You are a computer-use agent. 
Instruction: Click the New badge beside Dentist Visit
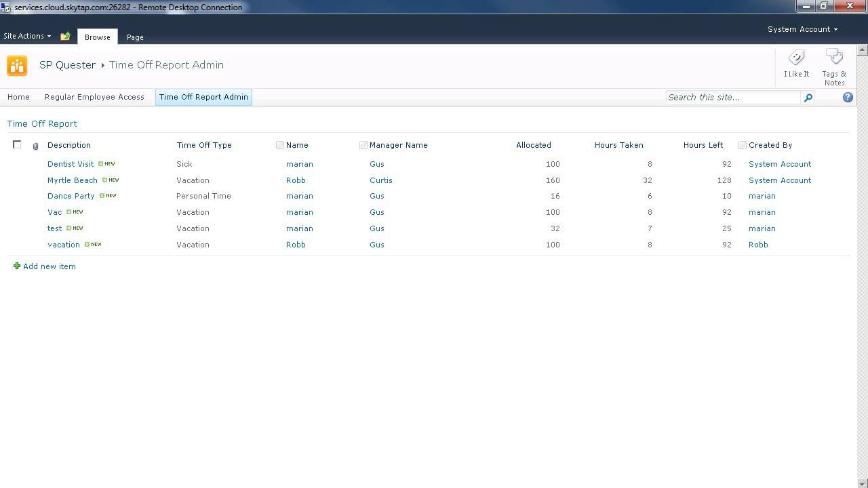106,164
